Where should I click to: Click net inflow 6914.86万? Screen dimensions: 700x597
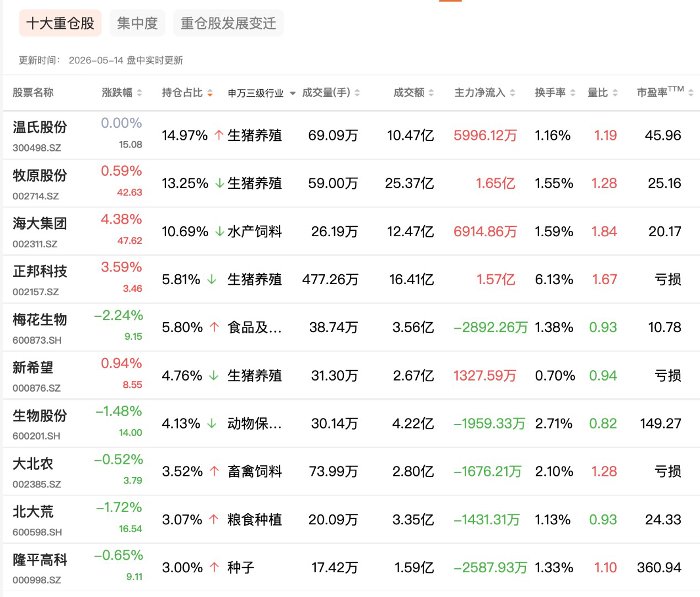click(485, 231)
